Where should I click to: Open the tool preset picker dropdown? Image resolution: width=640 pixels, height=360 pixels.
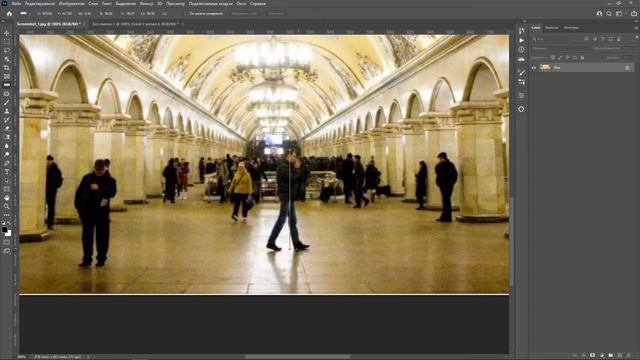coord(25,13)
